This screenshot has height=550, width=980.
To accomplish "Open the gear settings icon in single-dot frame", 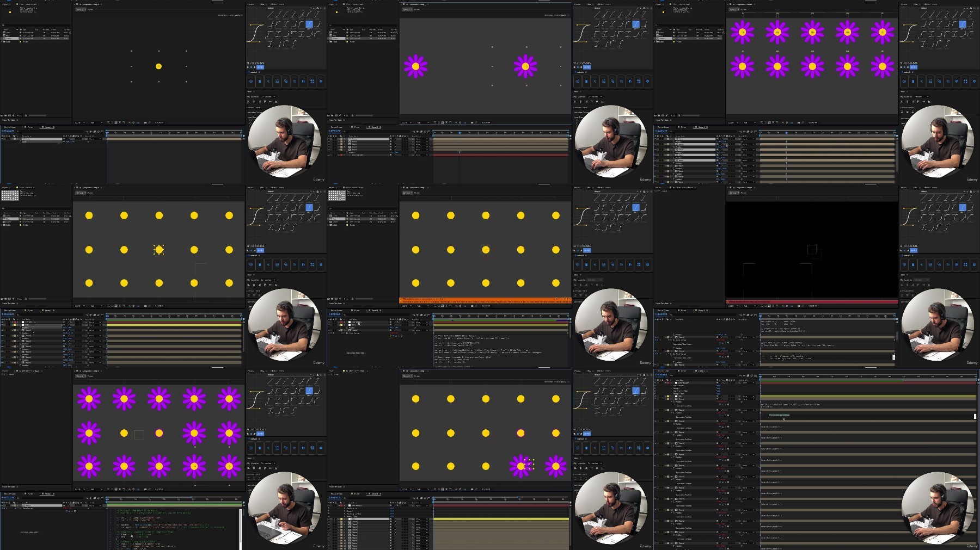I will [x=321, y=81].
